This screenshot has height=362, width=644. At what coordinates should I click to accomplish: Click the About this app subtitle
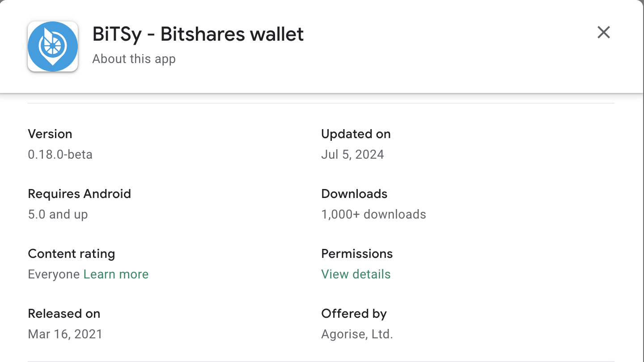[x=134, y=59]
